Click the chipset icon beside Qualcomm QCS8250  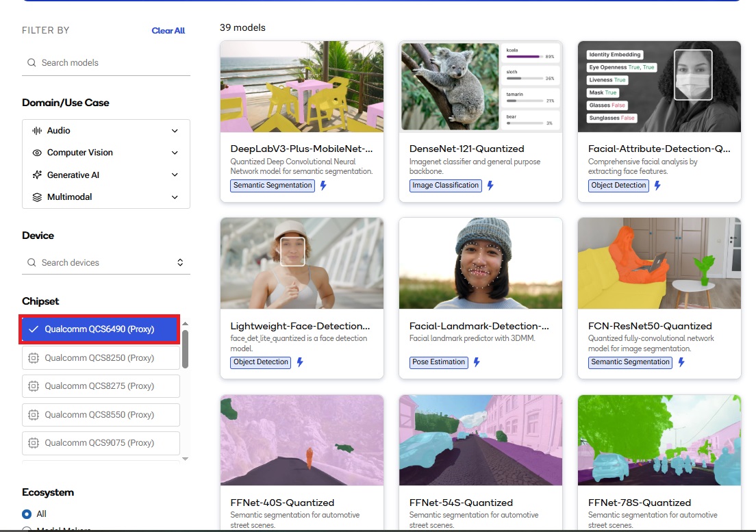(x=33, y=357)
